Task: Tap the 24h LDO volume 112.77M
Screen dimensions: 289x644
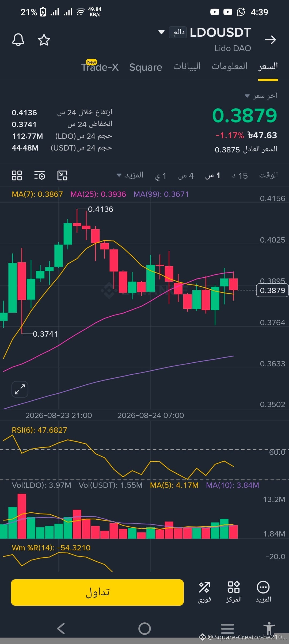Action: 28,136
